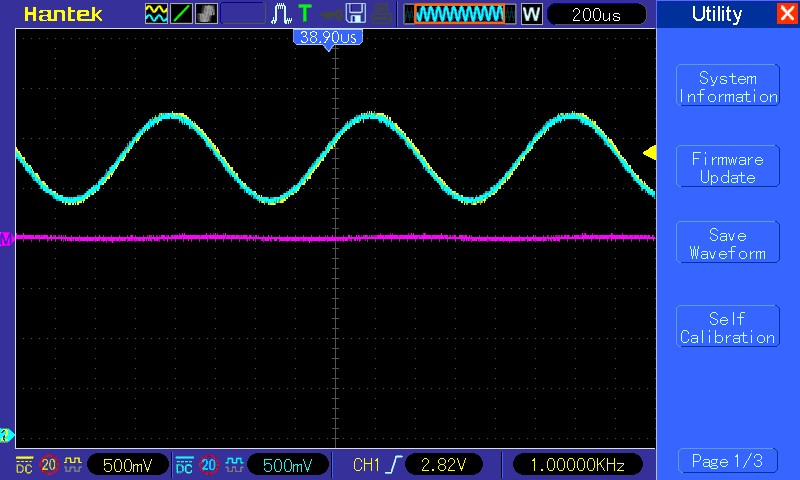Go to next utility page via Page 1/3
This screenshot has width=800, height=480.
pyautogui.click(x=727, y=461)
